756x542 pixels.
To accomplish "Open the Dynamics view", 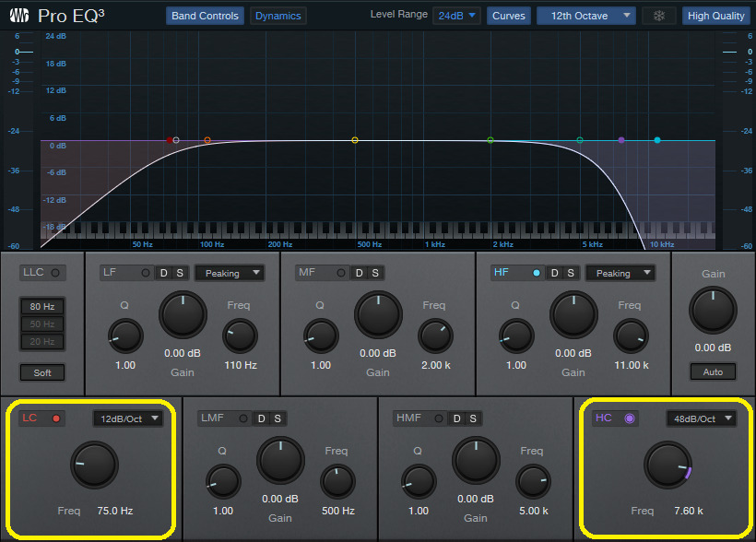I will coord(278,15).
